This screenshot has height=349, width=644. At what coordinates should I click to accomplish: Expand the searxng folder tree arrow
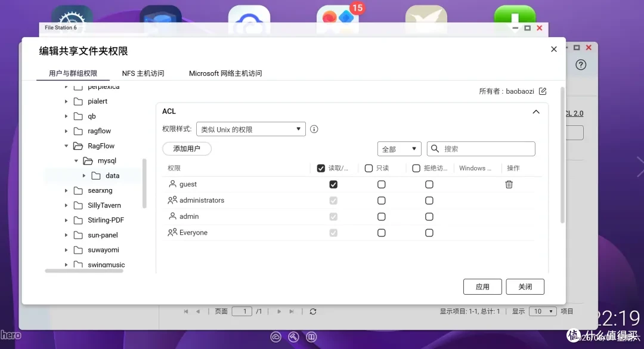(x=66, y=191)
